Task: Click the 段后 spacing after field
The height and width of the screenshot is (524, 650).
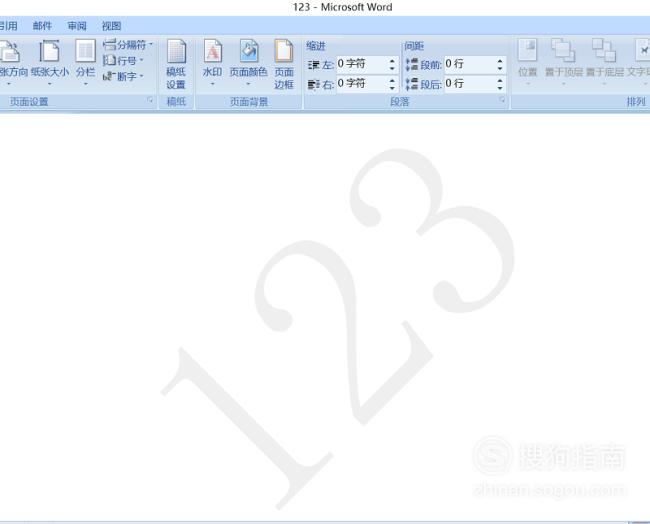Action: point(469,84)
